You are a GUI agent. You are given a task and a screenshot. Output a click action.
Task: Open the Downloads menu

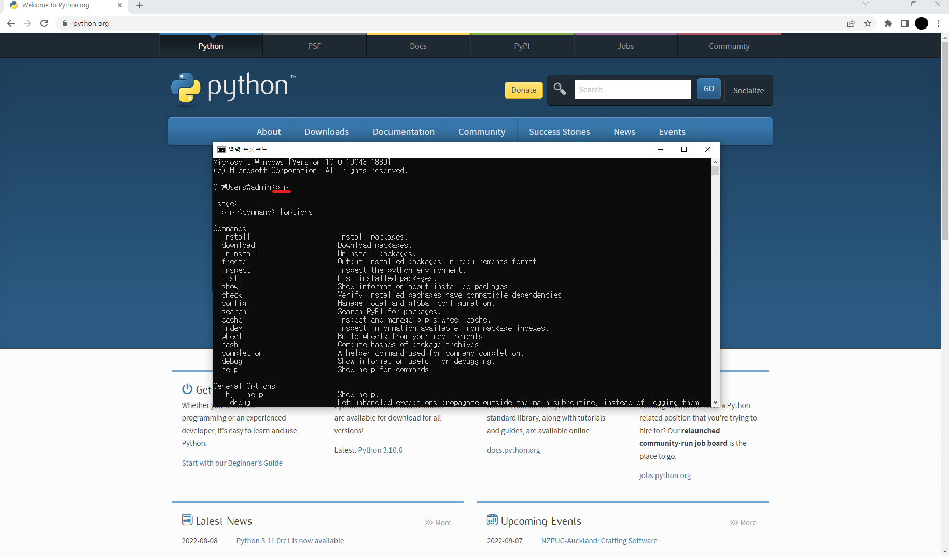(327, 132)
